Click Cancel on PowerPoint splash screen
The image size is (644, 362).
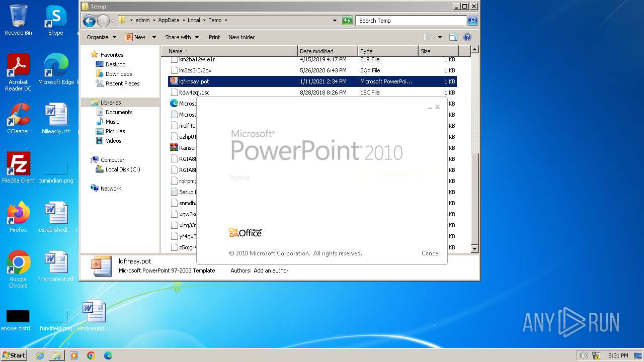coord(430,253)
